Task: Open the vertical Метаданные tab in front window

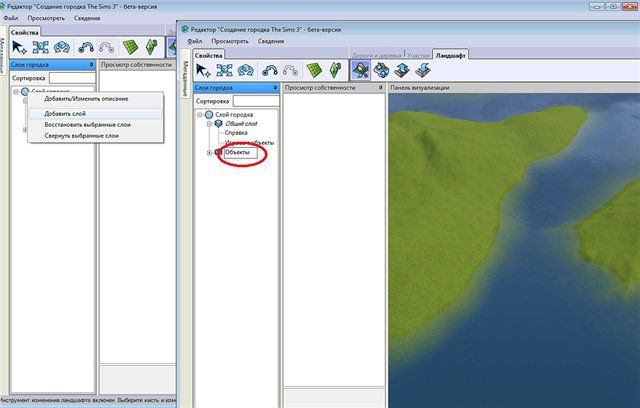Action: (x=185, y=74)
